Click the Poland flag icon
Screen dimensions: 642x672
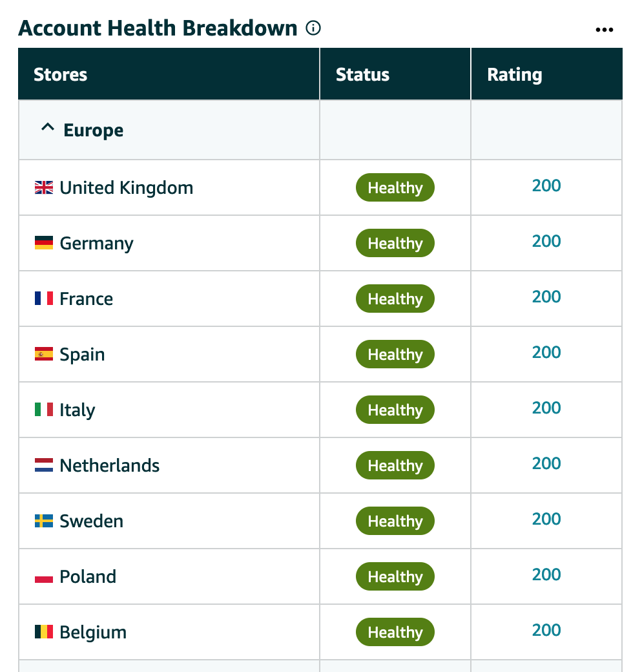point(44,576)
